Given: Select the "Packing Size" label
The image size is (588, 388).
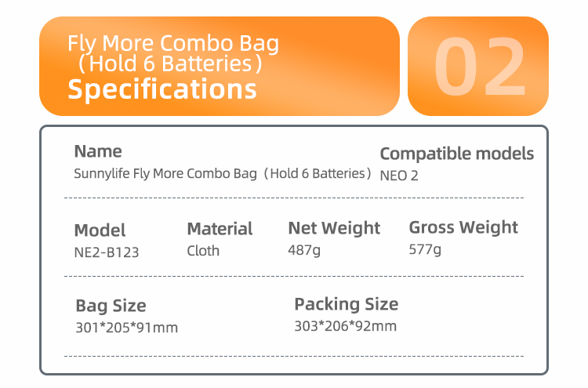Looking at the screenshot, I should [x=346, y=304].
